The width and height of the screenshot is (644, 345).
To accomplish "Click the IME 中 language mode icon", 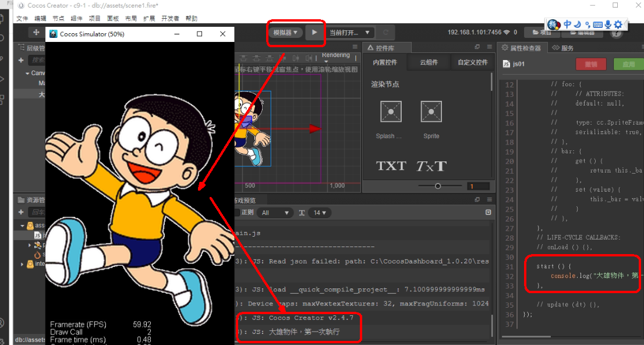I will click(x=567, y=24).
